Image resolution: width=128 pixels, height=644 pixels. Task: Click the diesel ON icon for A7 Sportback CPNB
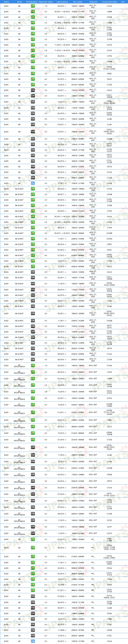tap(33, 474)
